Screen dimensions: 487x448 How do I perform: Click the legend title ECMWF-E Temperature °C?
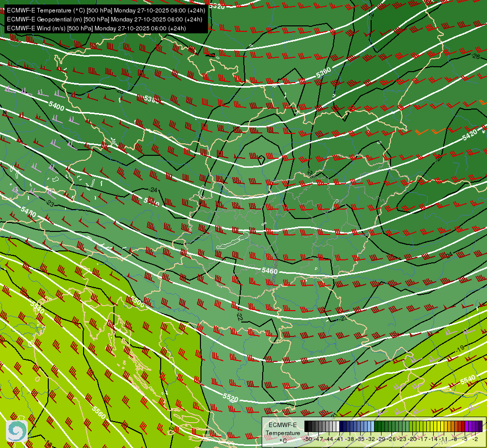click(x=283, y=433)
